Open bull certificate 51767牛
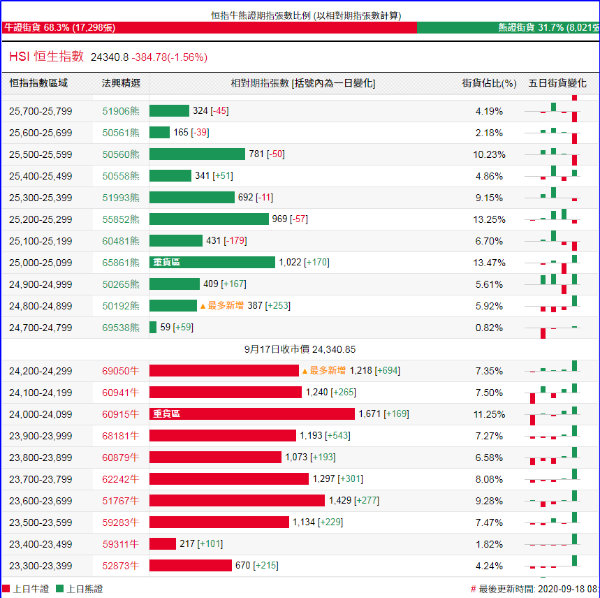This screenshot has width=600, height=598. [x=120, y=501]
